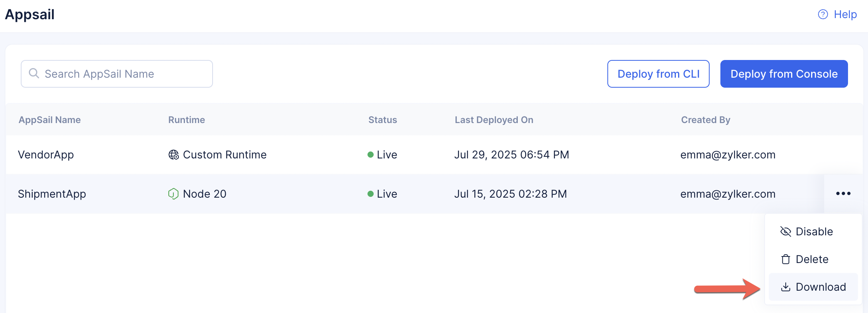Click the Deploy from CLI button
This screenshot has height=313, width=868.
658,73
